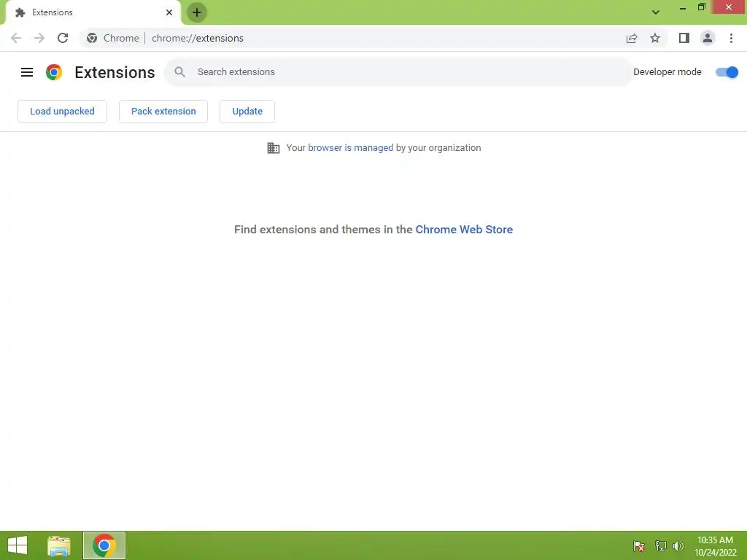
Task: Open a new tab with plus button
Action: click(x=197, y=12)
